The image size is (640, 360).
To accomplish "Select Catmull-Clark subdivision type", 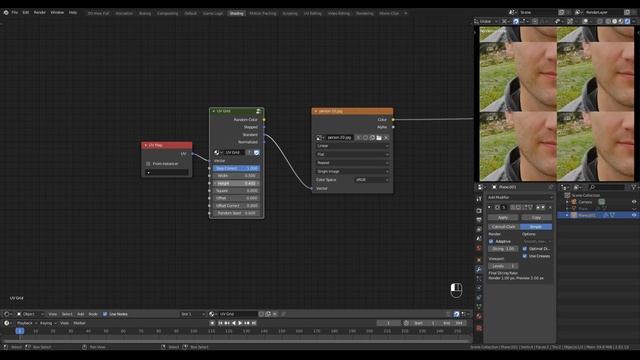I will [x=504, y=227].
